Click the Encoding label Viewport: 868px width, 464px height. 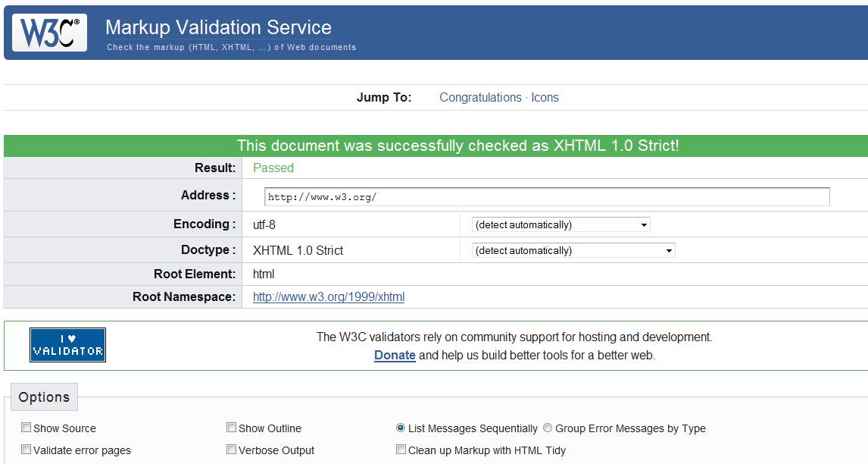click(205, 224)
